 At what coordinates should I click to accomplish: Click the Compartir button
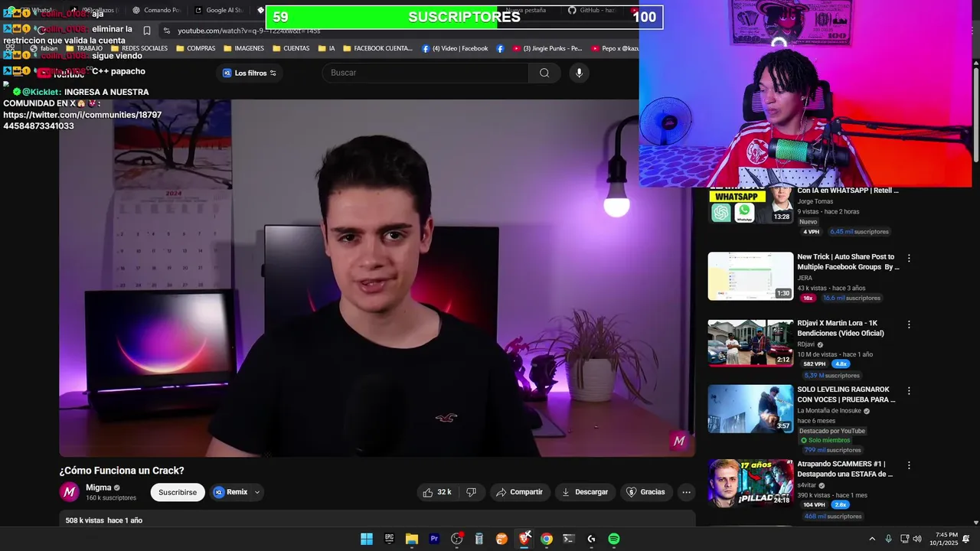pyautogui.click(x=519, y=492)
